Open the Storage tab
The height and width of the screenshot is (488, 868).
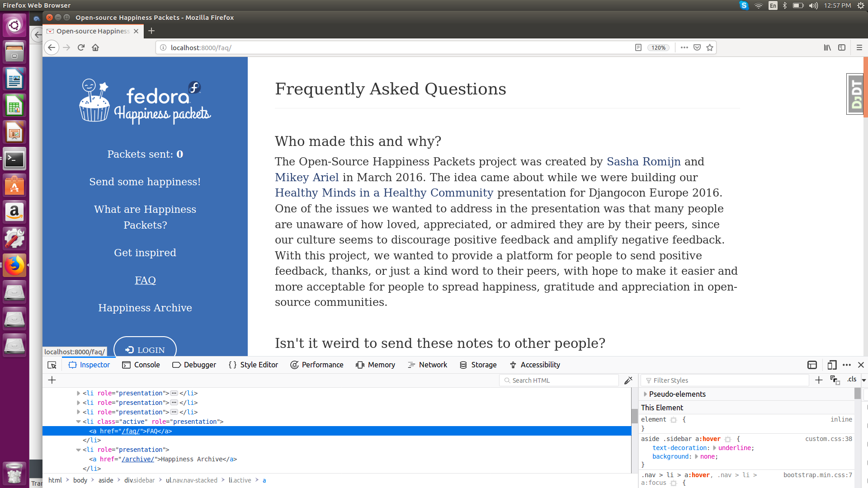478,365
